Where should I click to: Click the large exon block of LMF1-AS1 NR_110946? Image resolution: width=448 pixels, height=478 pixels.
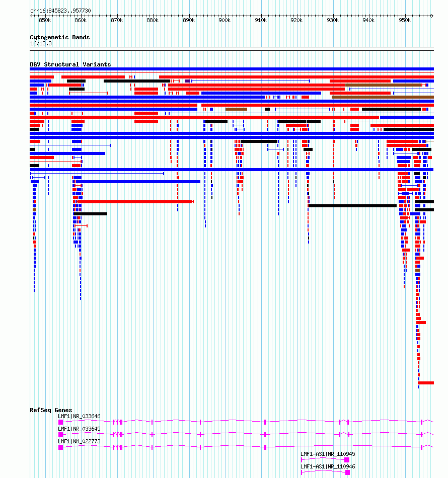tap(347, 472)
